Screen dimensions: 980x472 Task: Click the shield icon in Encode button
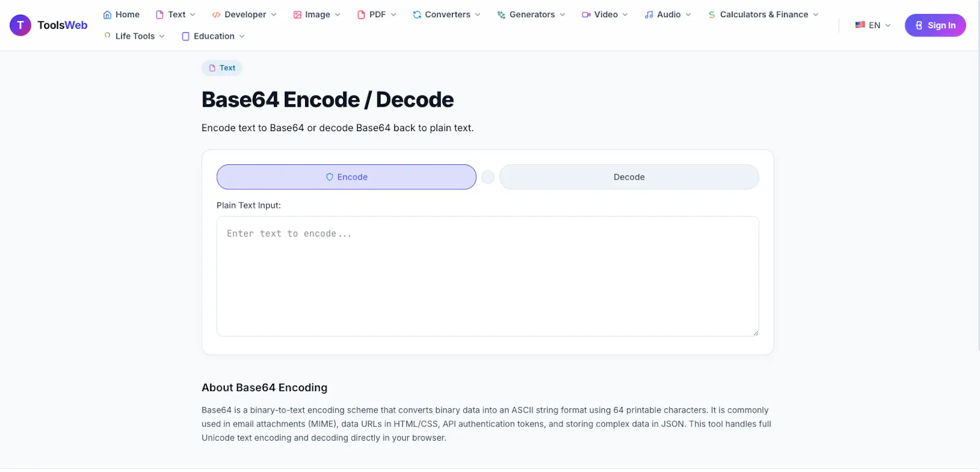pos(330,177)
